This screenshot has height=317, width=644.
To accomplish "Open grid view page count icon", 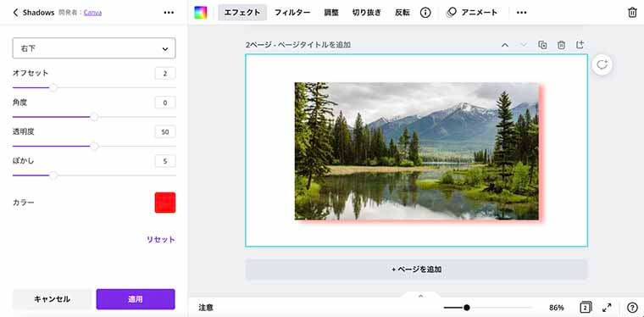I will tap(586, 307).
